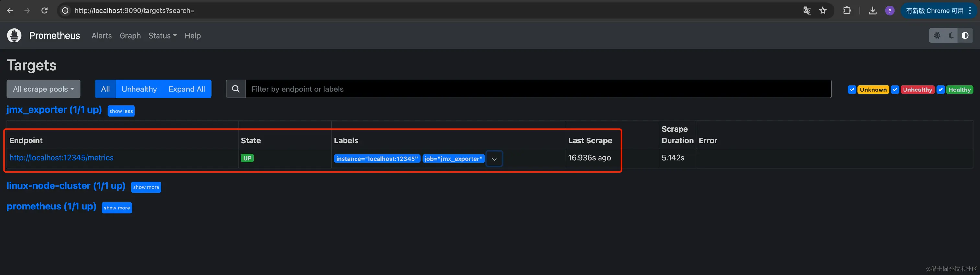Open the All scrape pools dropdown
This screenshot has width=980, height=275.
(x=43, y=89)
